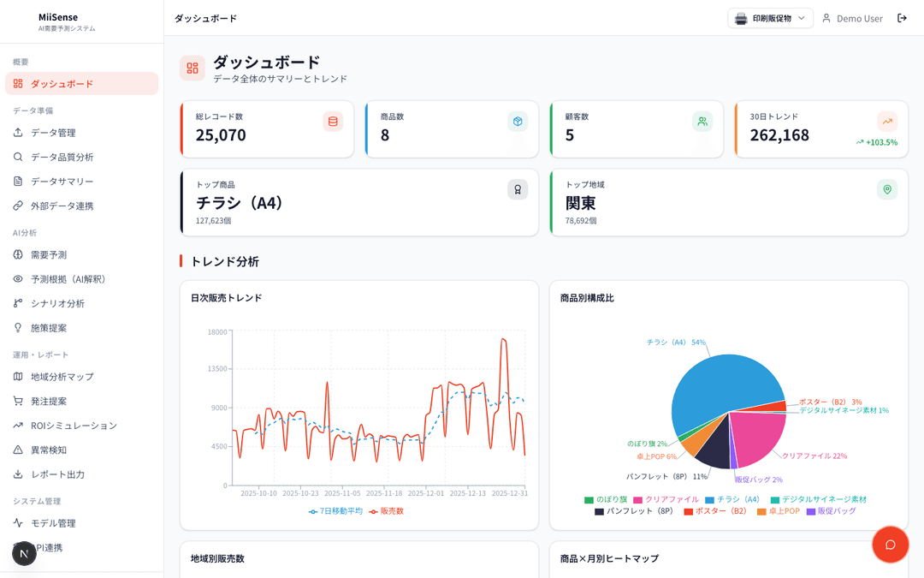Click pink クリアファイル legend swatch
Screen dimensions: 924x578
click(x=637, y=500)
